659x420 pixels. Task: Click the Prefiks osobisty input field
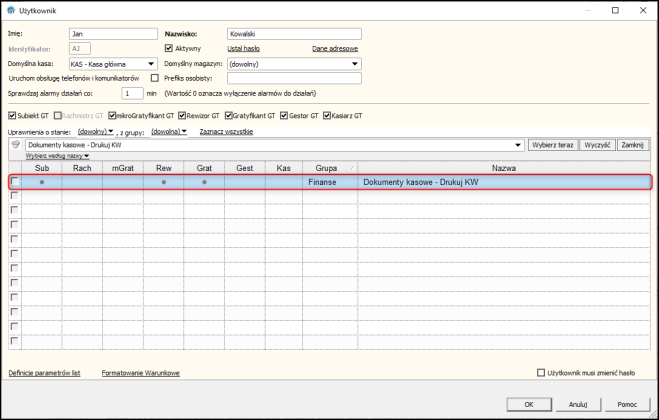[294, 78]
